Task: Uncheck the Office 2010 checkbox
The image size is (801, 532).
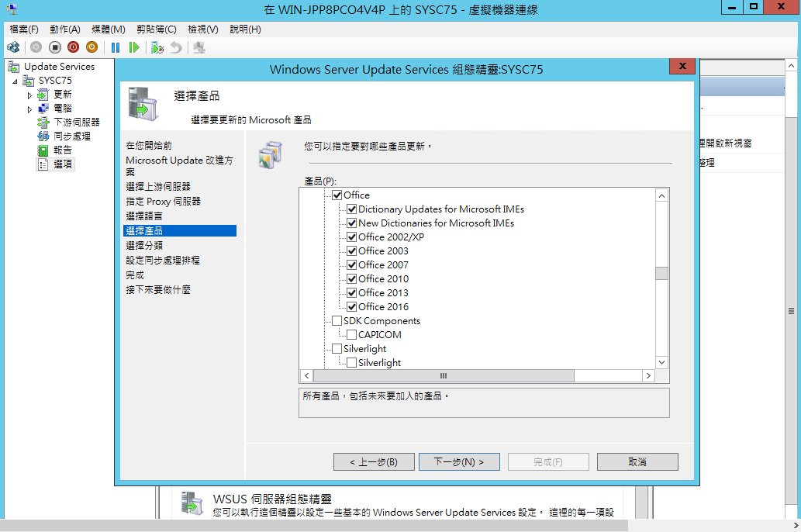Action: pos(351,279)
